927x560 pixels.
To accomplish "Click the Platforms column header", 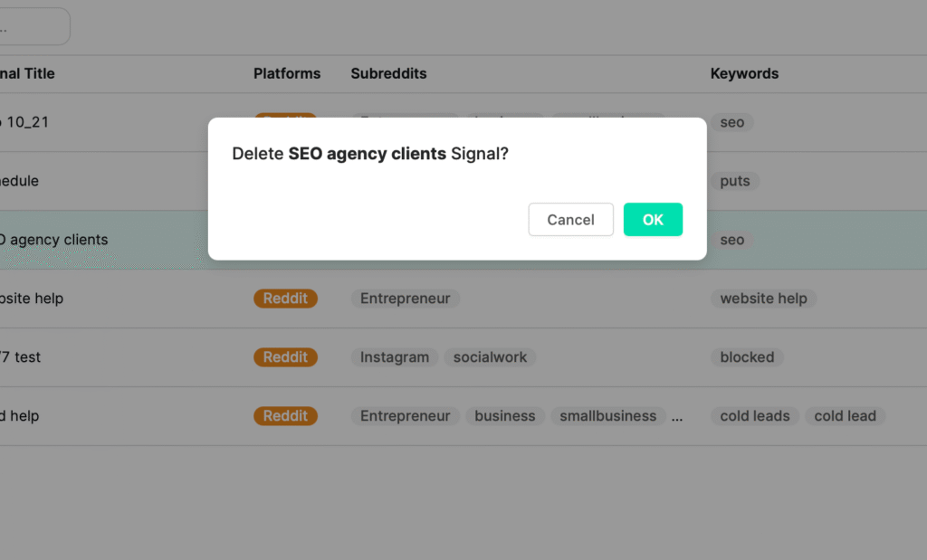I will [287, 73].
